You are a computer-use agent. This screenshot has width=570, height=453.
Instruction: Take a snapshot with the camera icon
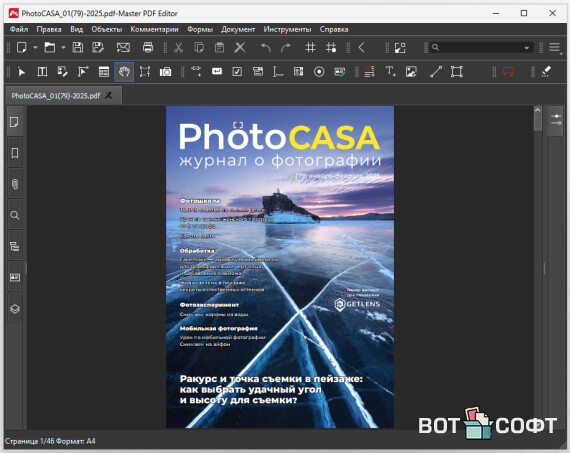tap(165, 72)
